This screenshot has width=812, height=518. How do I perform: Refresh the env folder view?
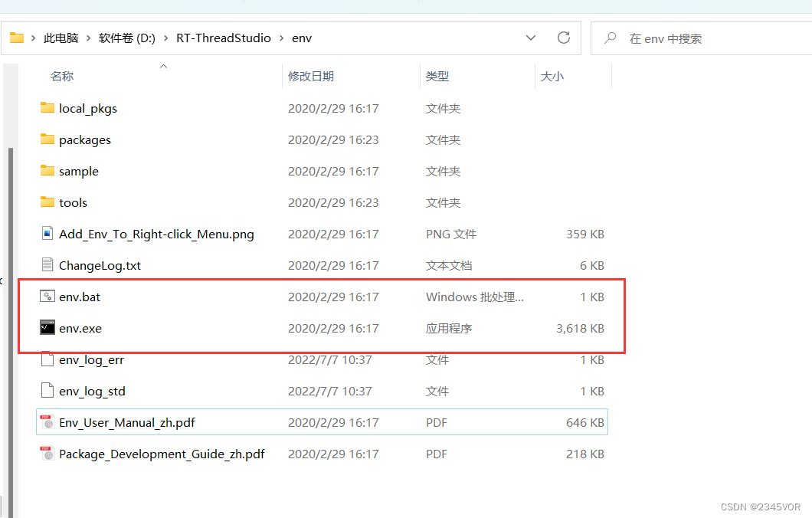coord(564,38)
